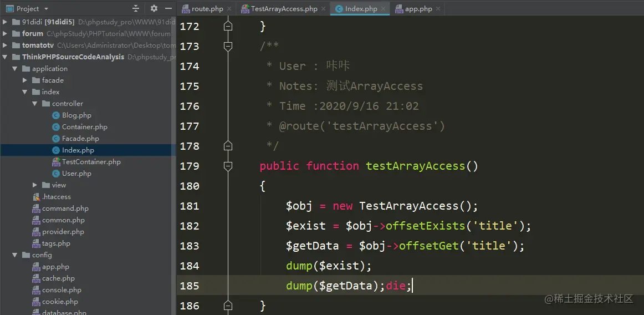This screenshot has height=315, width=644.
Task: Click the collapse all icon in Project panel
Action: click(136, 8)
